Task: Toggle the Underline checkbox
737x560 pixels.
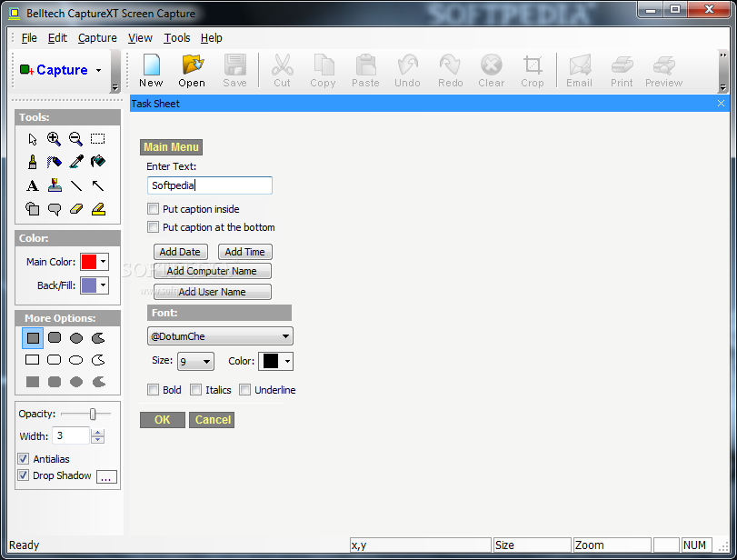Action: 244,389
